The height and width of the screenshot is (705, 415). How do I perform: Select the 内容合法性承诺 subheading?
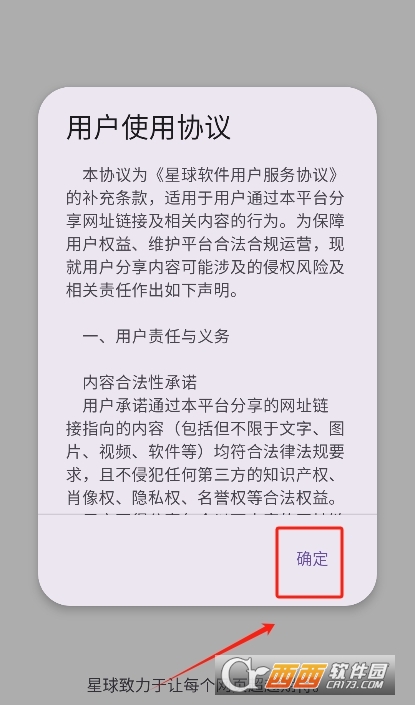click(140, 383)
